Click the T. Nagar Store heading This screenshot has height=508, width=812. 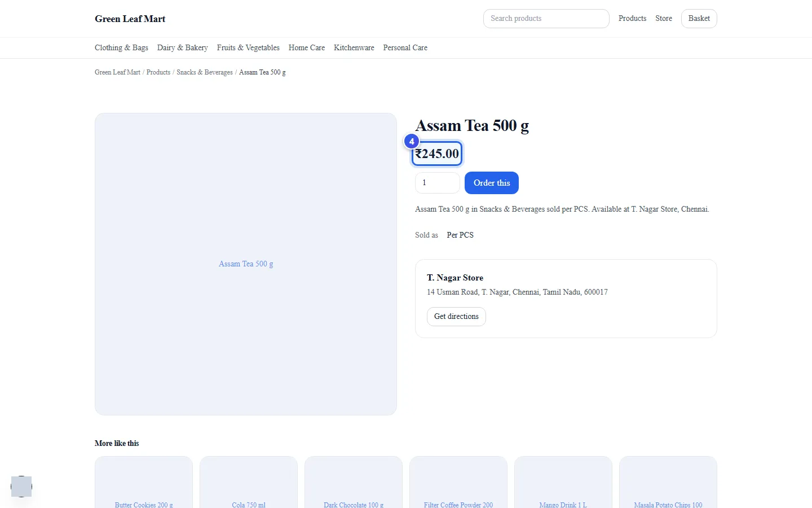[x=455, y=278]
